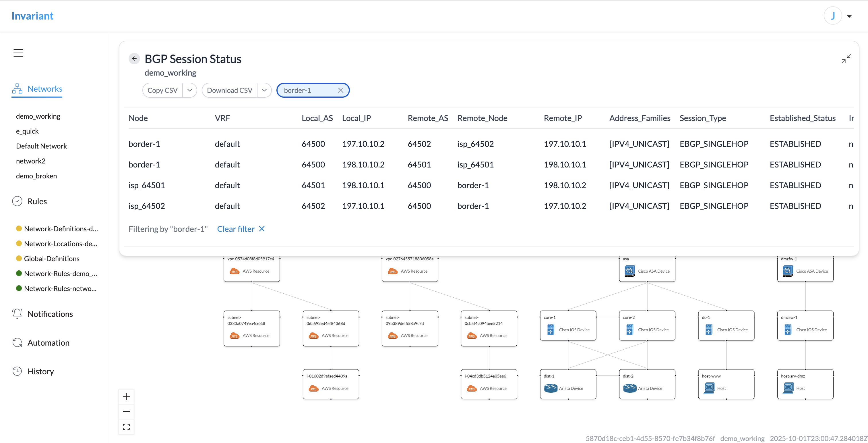Click the Notifications bell icon
868x443 pixels.
point(17,313)
